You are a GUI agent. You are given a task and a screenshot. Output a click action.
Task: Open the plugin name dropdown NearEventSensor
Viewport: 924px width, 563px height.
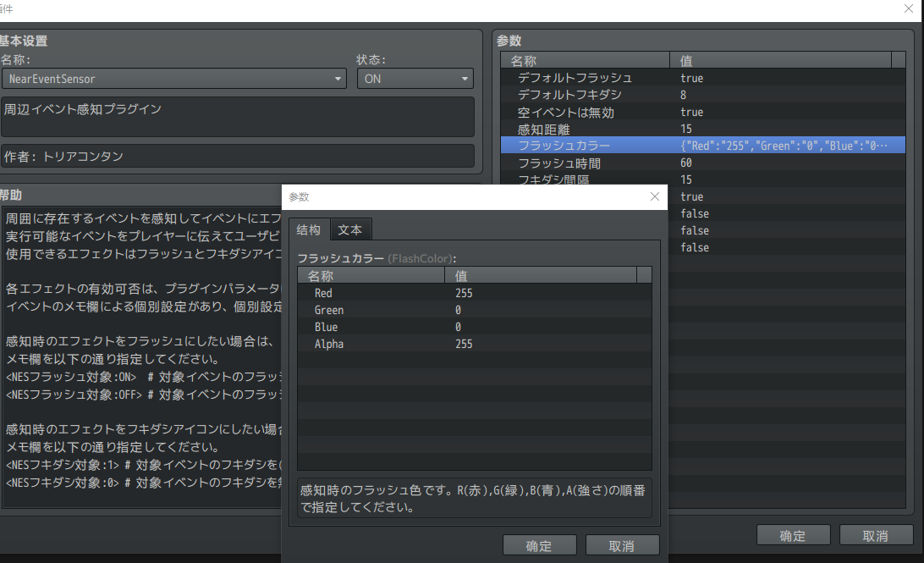pos(173,79)
